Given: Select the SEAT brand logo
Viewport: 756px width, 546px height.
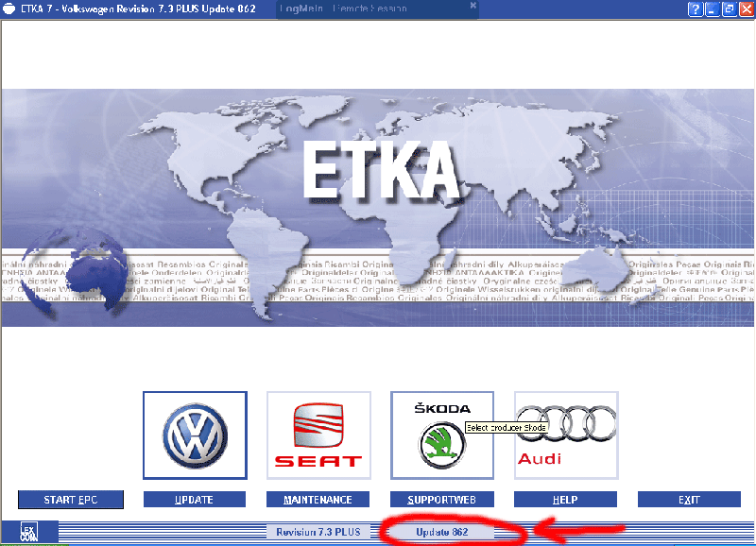Looking at the screenshot, I should coord(318,435).
